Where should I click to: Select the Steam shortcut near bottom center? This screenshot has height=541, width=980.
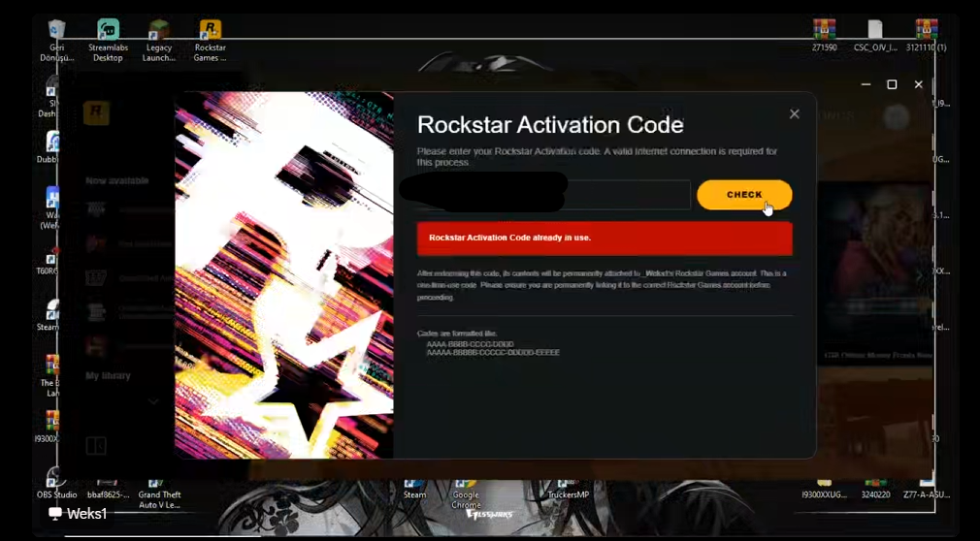click(x=414, y=490)
